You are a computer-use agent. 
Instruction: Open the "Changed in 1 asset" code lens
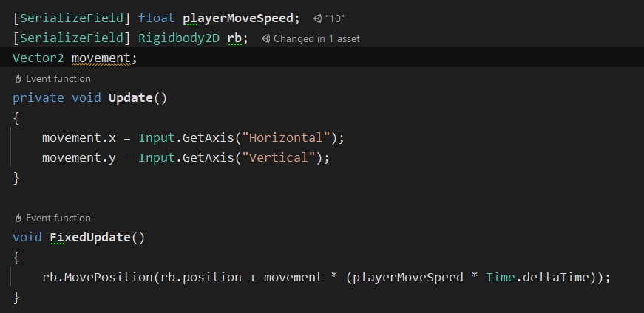(316, 38)
